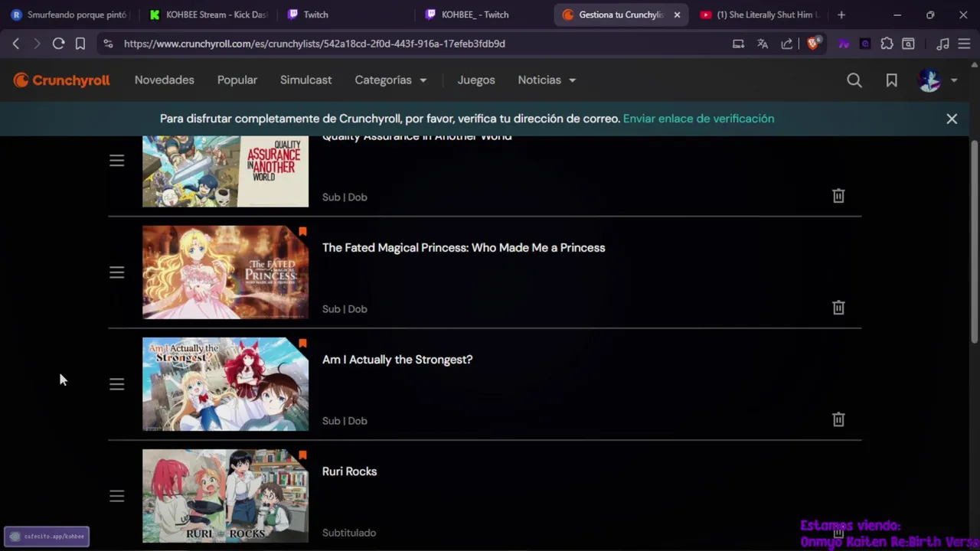Image resolution: width=980 pixels, height=551 pixels.
Task: Go back in the browser
Action: click(16, 44)
